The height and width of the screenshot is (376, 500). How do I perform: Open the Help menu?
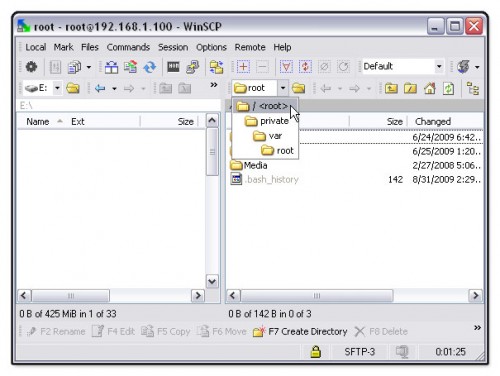282,47
